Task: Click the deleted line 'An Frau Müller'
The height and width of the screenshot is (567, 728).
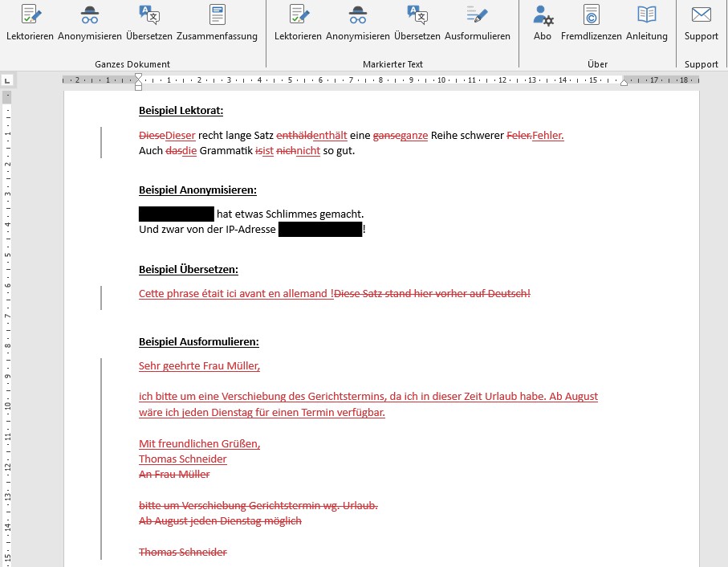Action: (x=174, y=474)
